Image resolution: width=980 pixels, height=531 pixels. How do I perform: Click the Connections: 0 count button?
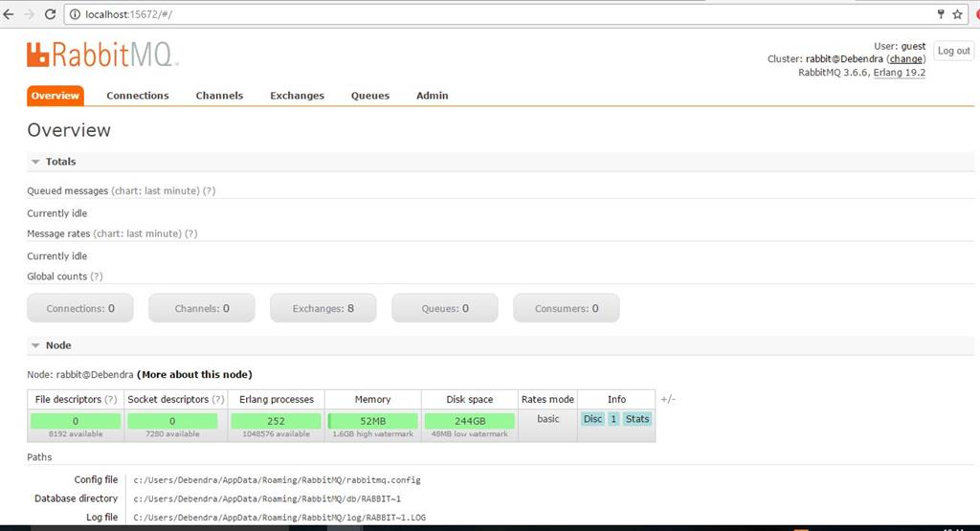[80, 308]
